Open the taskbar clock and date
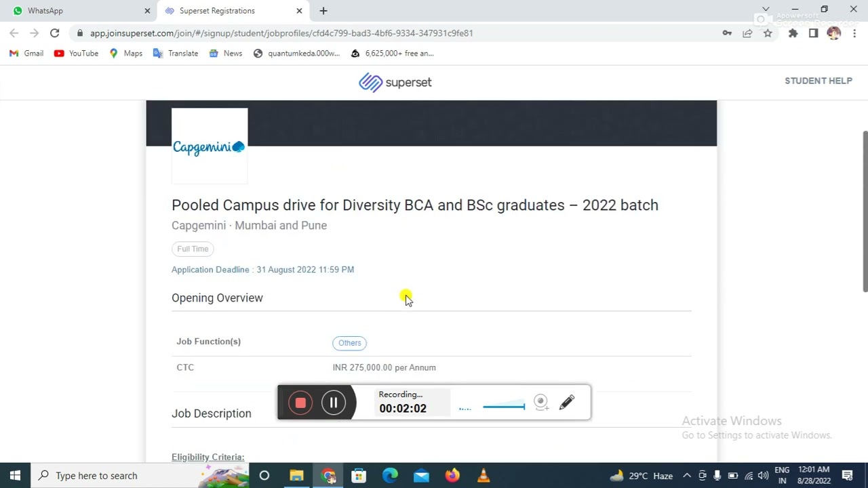The image size is (868, 488). (x=814, y=476)
